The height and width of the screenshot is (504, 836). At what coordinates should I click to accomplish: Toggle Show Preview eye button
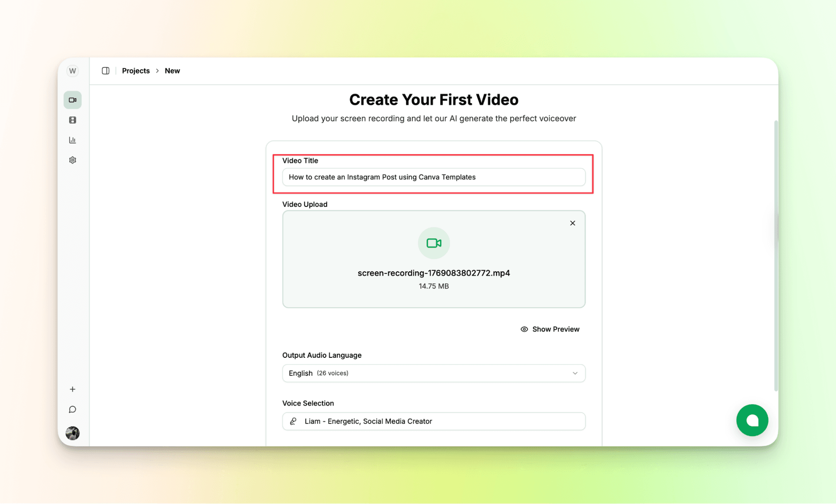[x=550, y=329]
